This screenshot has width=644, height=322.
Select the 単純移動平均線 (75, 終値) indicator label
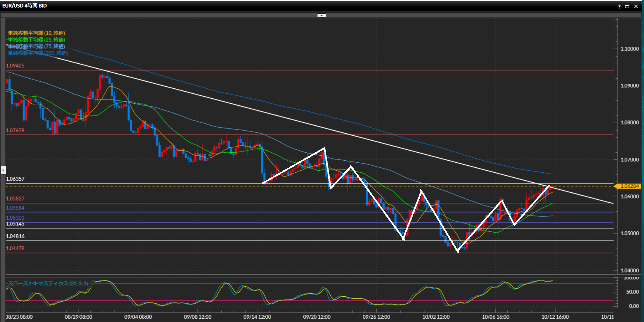coord(37,47)
